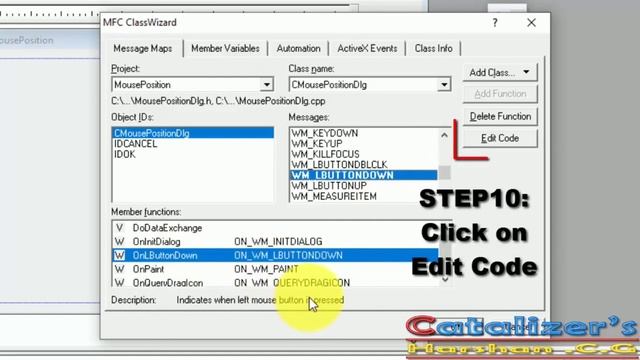Click the Edit Code button
The height and width of the screenshot is (360, 640).
tap(500, 138)
